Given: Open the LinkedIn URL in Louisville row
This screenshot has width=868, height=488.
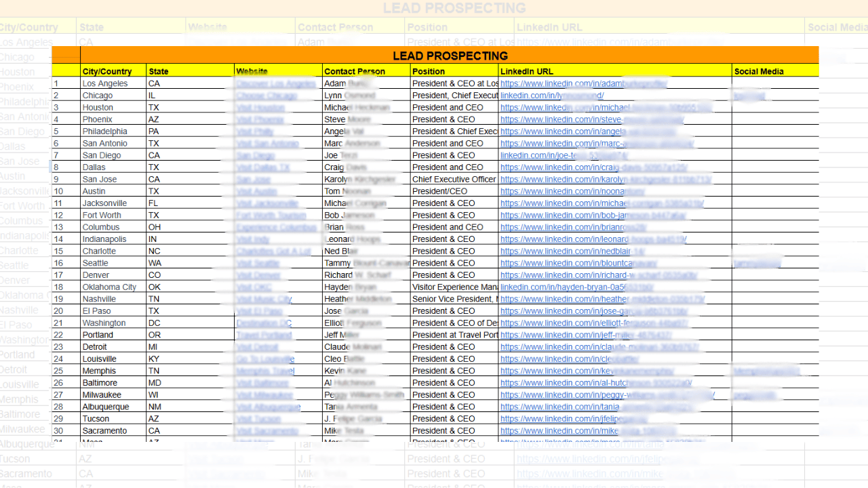Looking at the screenshot, I should coord(570,359).
